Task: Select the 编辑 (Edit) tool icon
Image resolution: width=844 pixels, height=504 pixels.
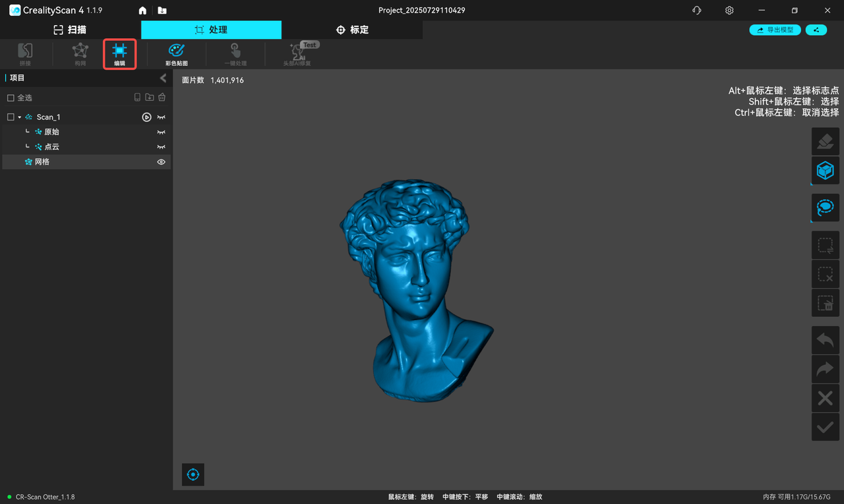Action: point(119,53)
